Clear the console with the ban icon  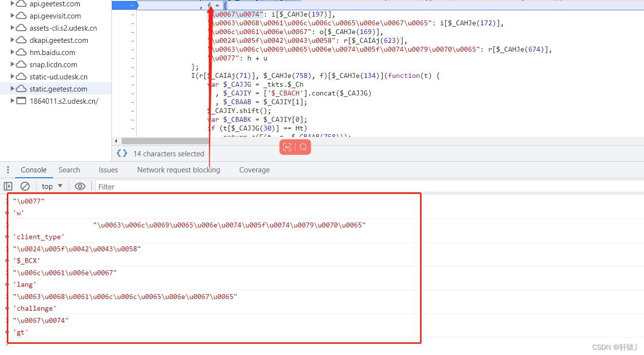(25, 186)
